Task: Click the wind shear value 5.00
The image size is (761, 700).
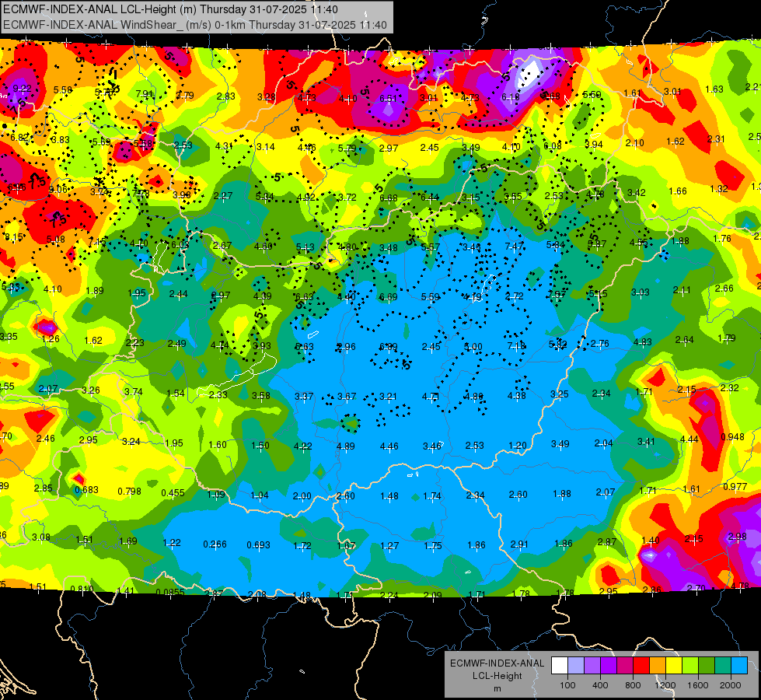Action: 473,347
